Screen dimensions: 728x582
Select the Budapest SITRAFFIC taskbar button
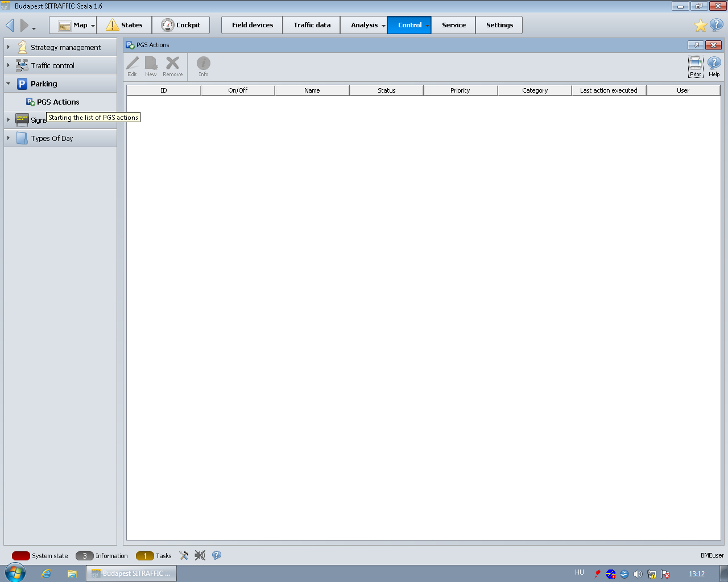pos(131,573)
